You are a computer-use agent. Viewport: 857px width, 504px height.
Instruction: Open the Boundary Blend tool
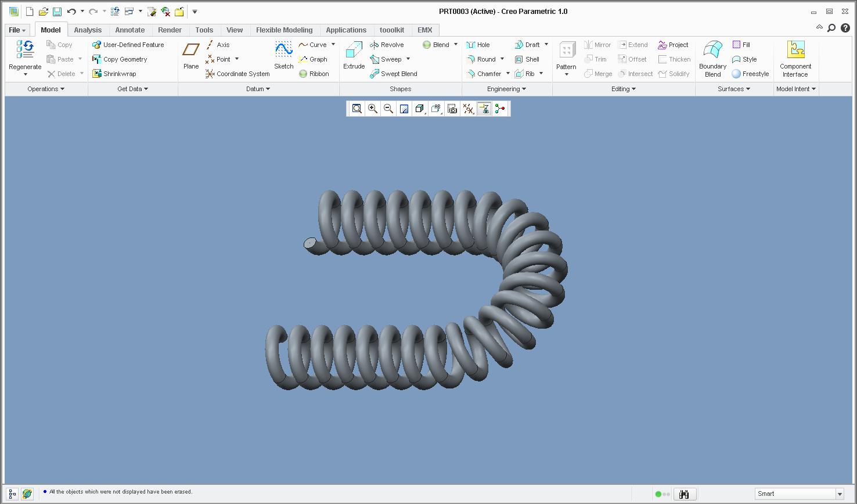click(x=713, y=59)
